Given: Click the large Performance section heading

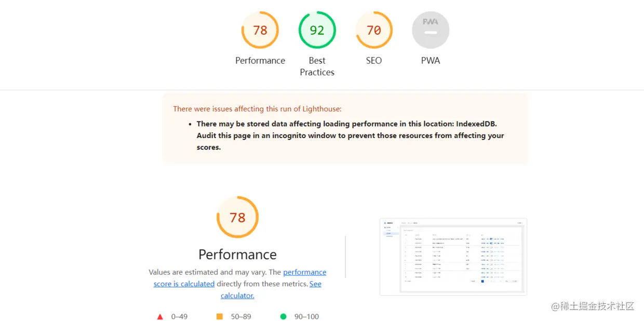Looking at the screenshot, I should [237, 255].
